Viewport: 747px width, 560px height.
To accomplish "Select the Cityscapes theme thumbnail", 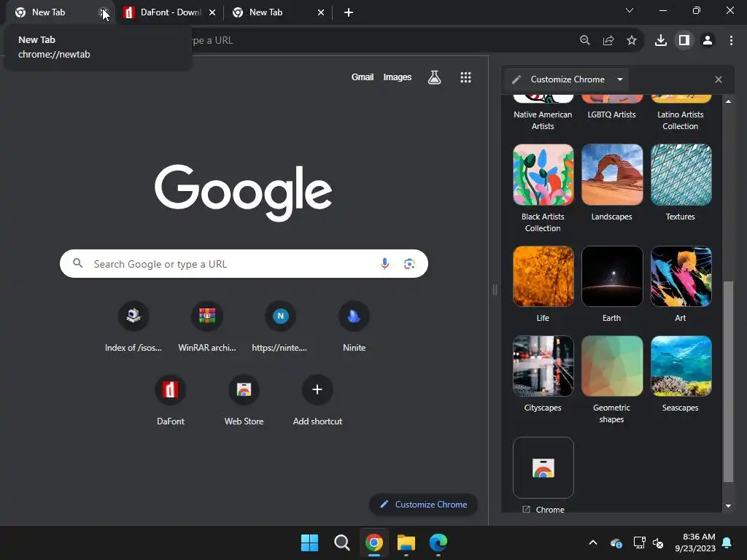I will pyautogui.click(x=543, y=366).
